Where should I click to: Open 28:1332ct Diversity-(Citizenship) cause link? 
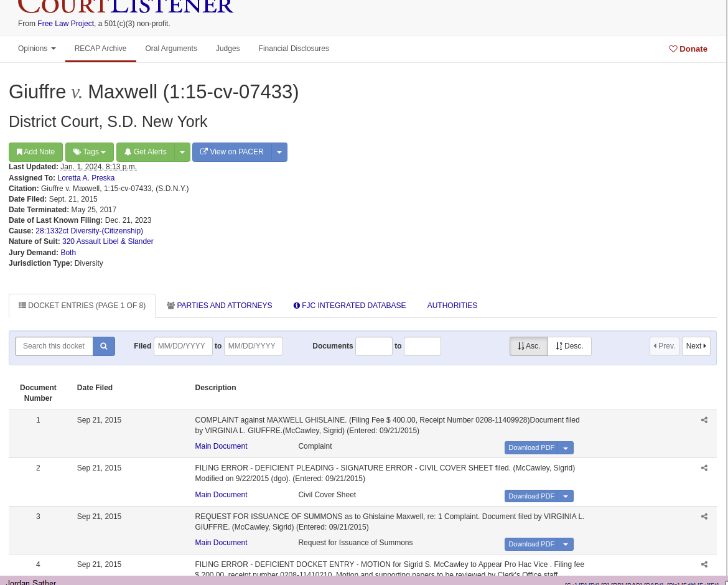pyautogui.click(x=89, y=231)
